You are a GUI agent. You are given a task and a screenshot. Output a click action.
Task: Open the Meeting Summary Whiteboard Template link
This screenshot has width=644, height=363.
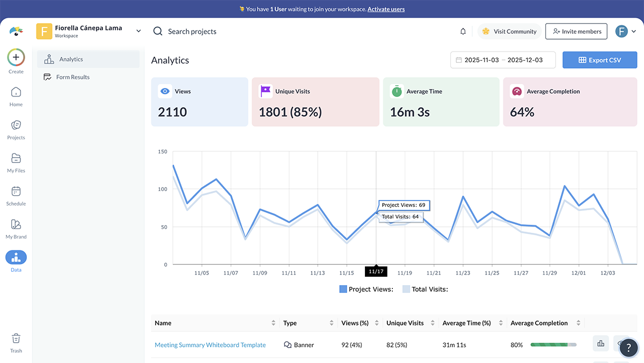210,345
